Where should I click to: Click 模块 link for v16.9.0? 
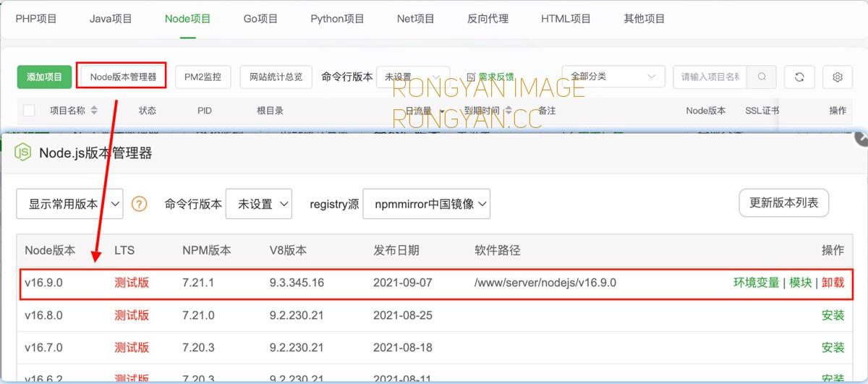(801, 283)
